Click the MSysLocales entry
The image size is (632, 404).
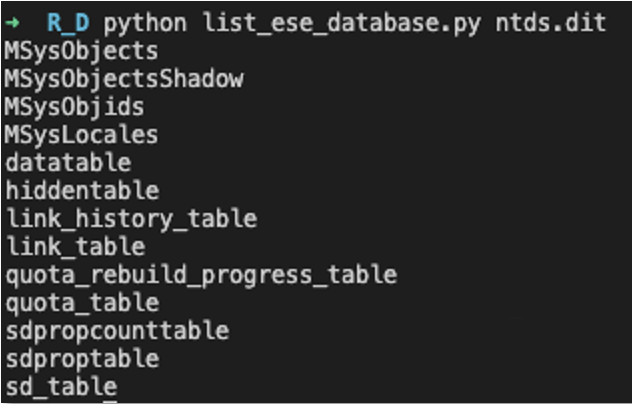[x=81, y=135]
